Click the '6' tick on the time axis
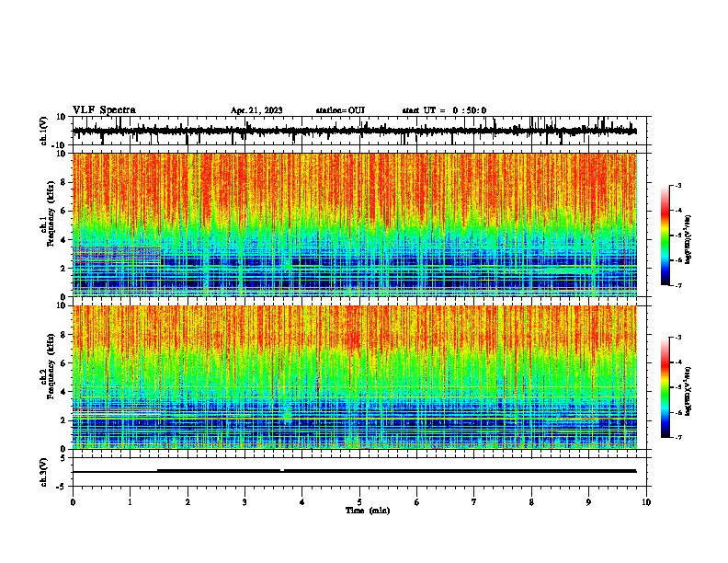Screen dimensions: 728x563 (x=416, y=502)
